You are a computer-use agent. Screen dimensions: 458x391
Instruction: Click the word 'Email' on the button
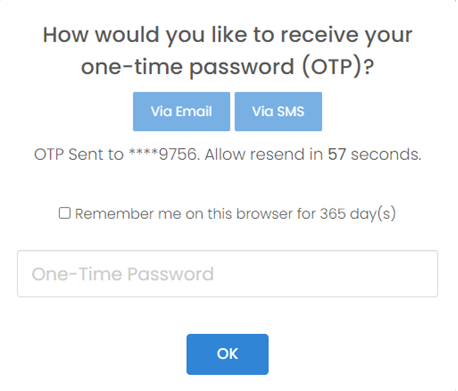click(194, 111)
